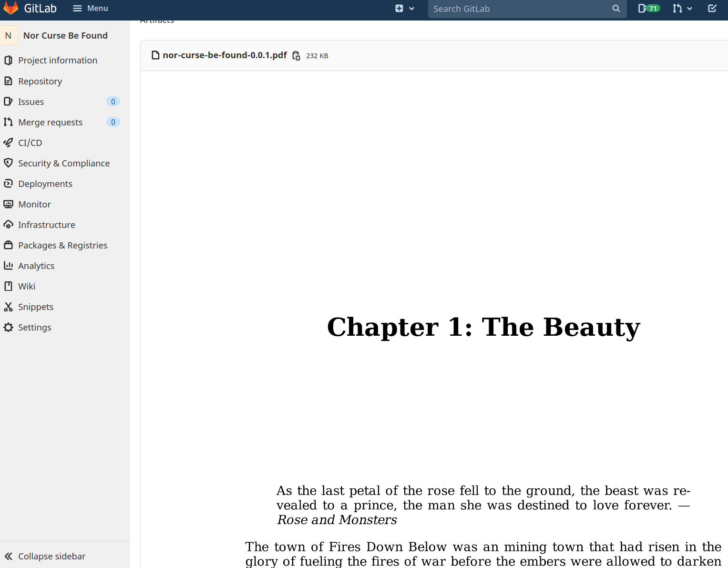728x568 pixels.
Task: Open Security & Compliance
Action: [x=65, y=163]
